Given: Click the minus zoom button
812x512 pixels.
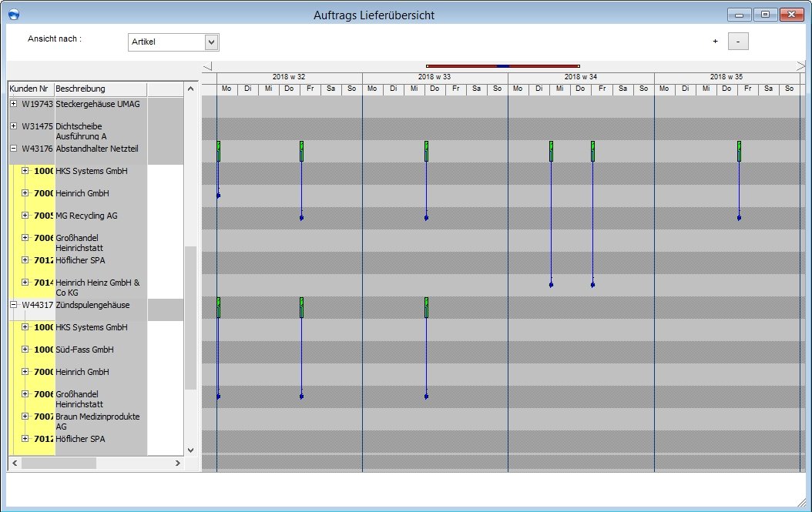Looking at the screenshot, I should [x=738, y=42].
